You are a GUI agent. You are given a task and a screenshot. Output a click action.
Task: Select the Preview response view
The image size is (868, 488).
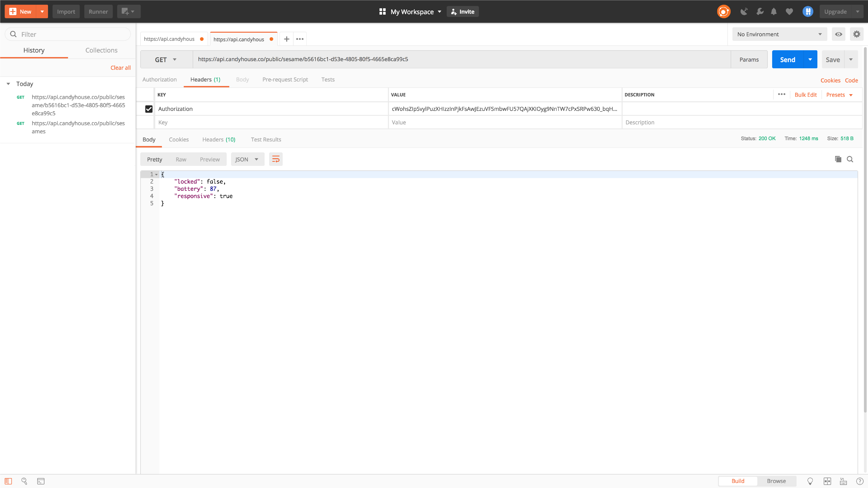click(210, 159)
